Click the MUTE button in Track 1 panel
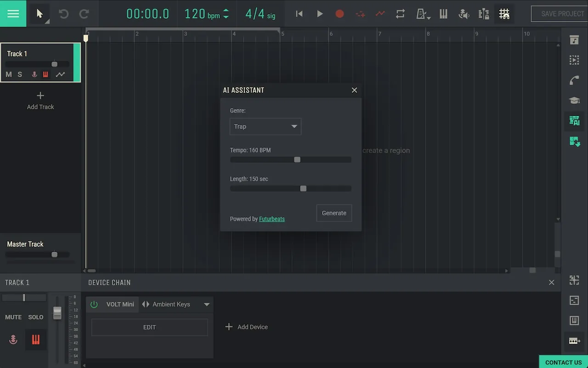The height and width of the screenshot is (368, 588). click(x=13, y=317)
